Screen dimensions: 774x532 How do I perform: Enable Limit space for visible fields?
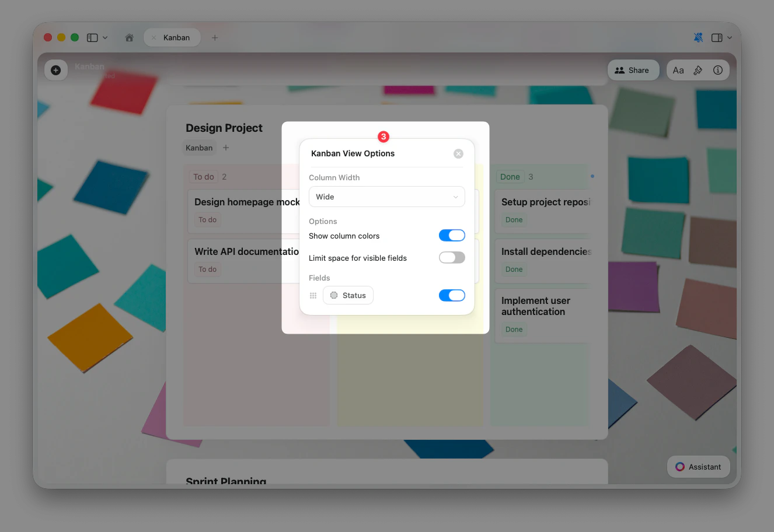pyautogui.click(x=452, y=257)
